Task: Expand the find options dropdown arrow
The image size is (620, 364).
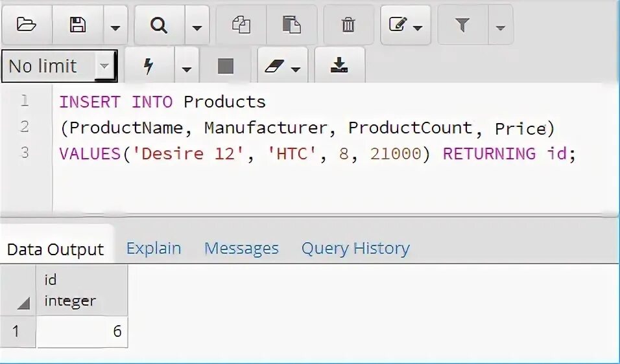Action: tap(197, 27)
